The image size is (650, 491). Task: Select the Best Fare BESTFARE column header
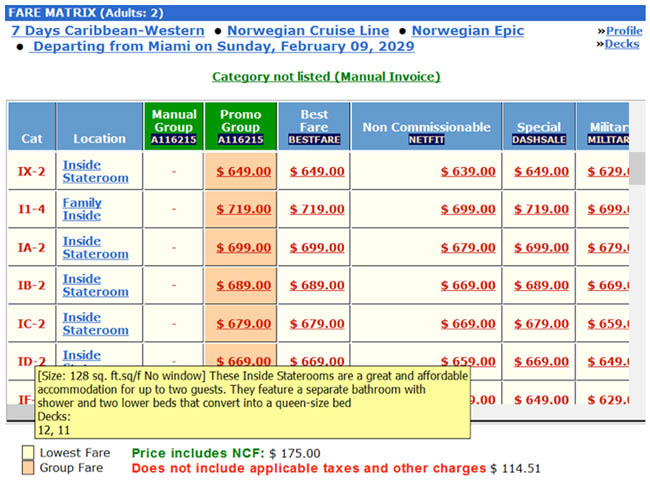coord(314,126)
